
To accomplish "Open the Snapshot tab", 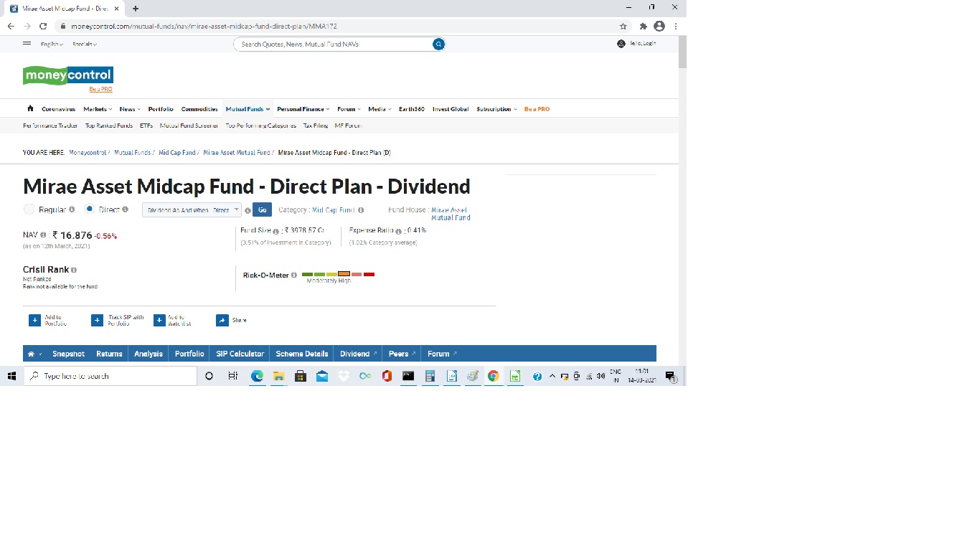I will [x=68, y=354].
